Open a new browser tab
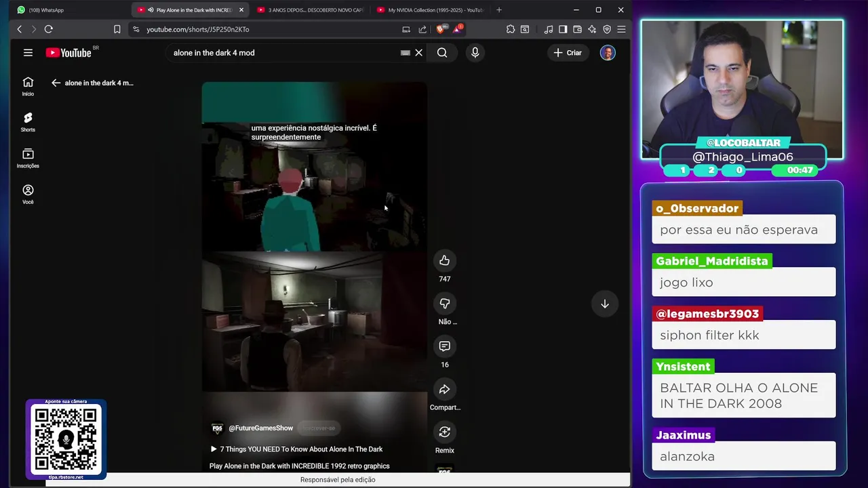868x488 pixels. pyautogui.click(x=499, y=10)
